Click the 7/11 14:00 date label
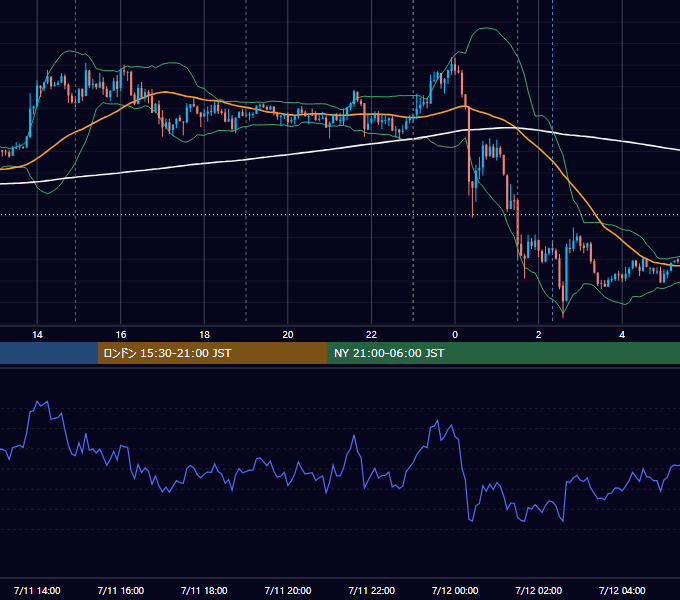This screenshot has width=680, height=600. click(x=37, y=590)
